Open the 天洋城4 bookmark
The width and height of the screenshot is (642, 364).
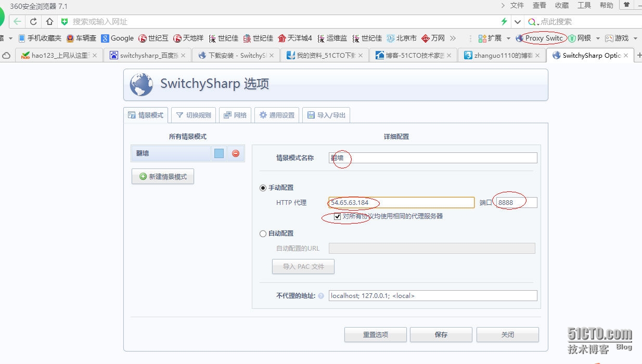295,38
